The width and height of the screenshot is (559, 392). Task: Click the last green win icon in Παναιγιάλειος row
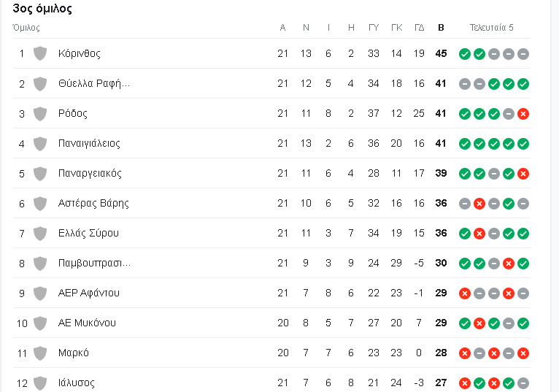click(523, 144)
